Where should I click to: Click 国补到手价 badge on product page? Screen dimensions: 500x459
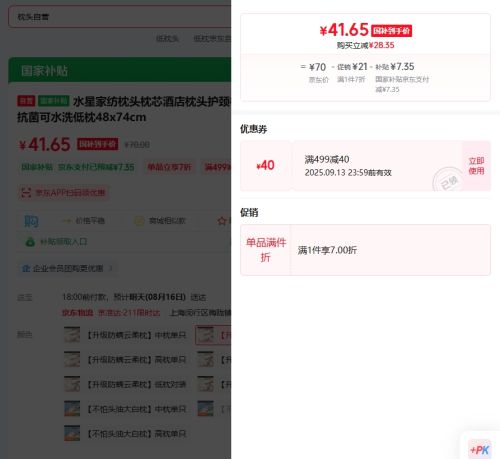(x=98, y=144)
